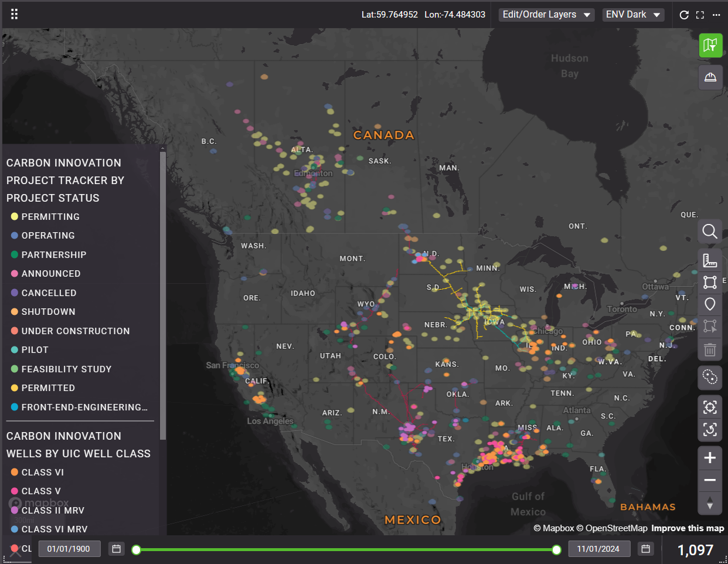This screenshot has width=728, height=564.
Task: Zoom in with the plus button
Action: pyautogui.click(x=710, y=458)
